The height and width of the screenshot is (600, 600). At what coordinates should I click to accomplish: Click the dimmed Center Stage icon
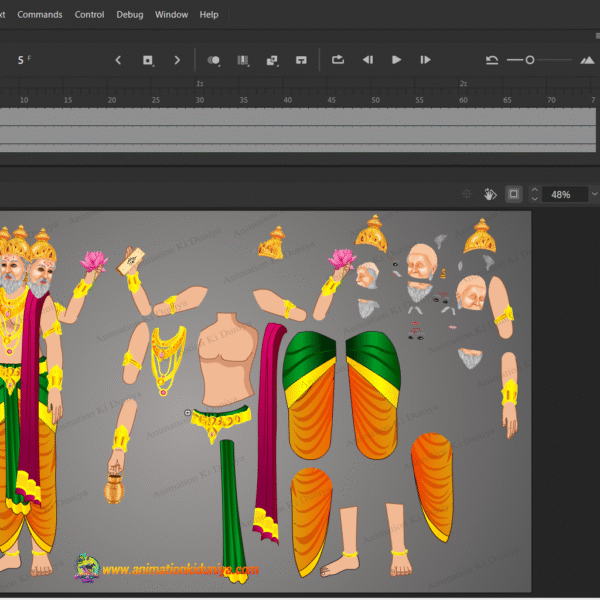(x=467, y=194)
